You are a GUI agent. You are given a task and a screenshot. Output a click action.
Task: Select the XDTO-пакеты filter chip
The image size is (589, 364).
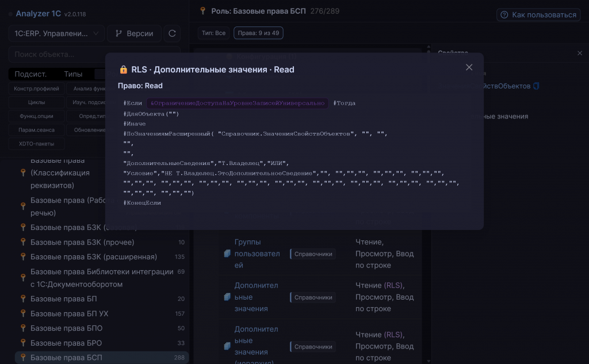click(36, 144)
